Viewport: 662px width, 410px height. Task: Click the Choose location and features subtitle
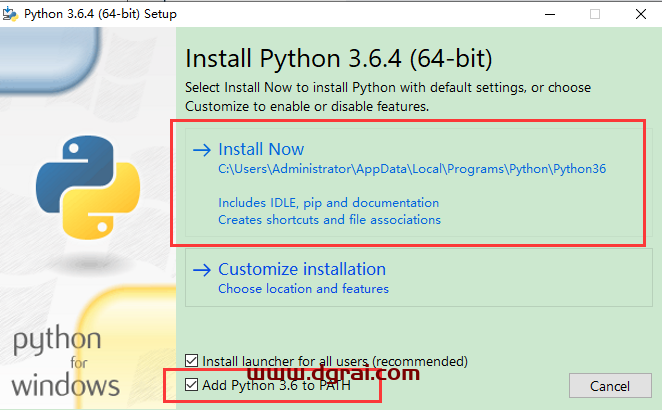[303, 289]
